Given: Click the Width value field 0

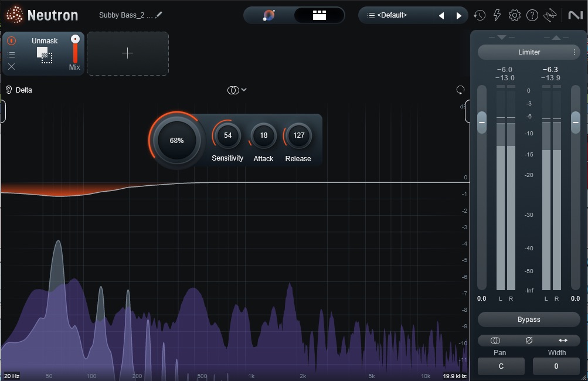Looking at the screenshot, I should [x=556, y=366].
